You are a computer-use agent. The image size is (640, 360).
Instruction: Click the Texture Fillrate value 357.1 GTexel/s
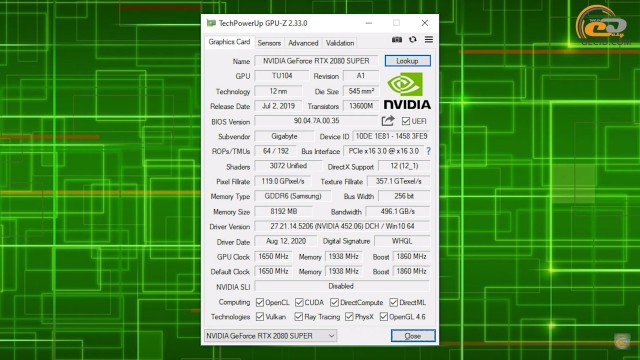(398, 181)
